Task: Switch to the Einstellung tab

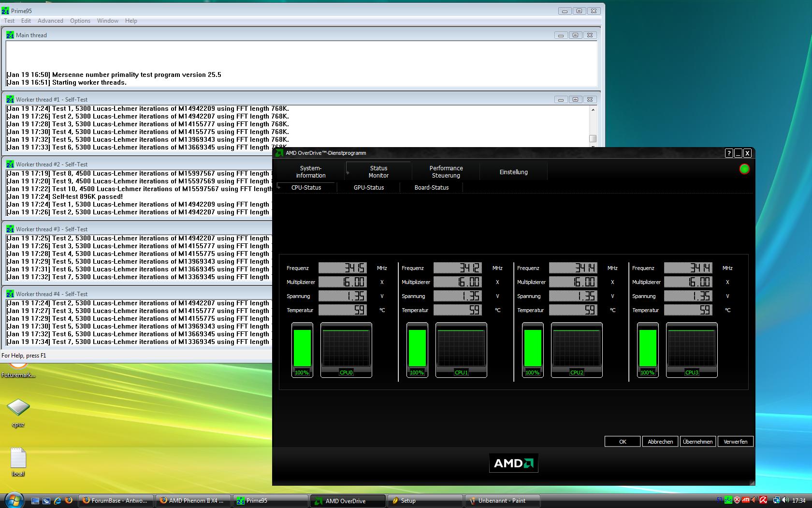Action: 513,172
